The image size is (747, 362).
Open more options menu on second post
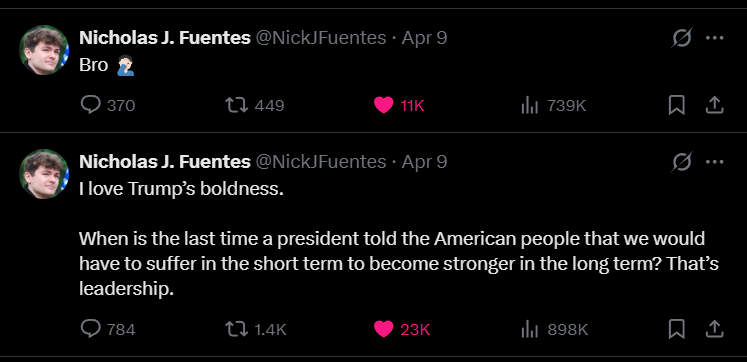715,162
